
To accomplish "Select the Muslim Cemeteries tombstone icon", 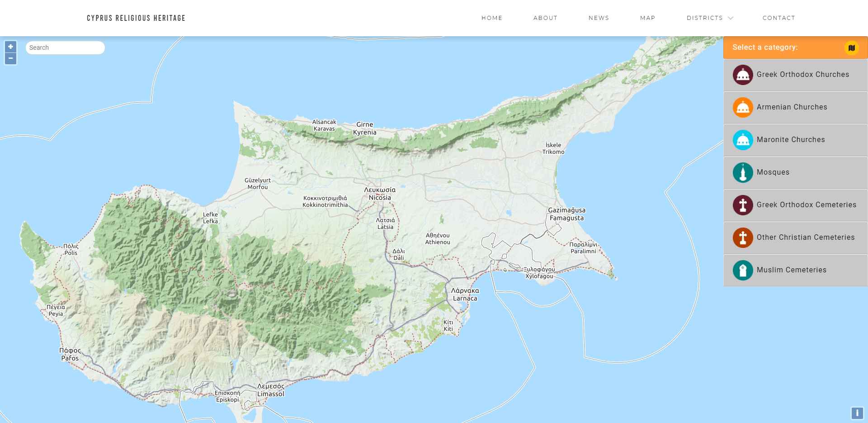I will 742,270.
